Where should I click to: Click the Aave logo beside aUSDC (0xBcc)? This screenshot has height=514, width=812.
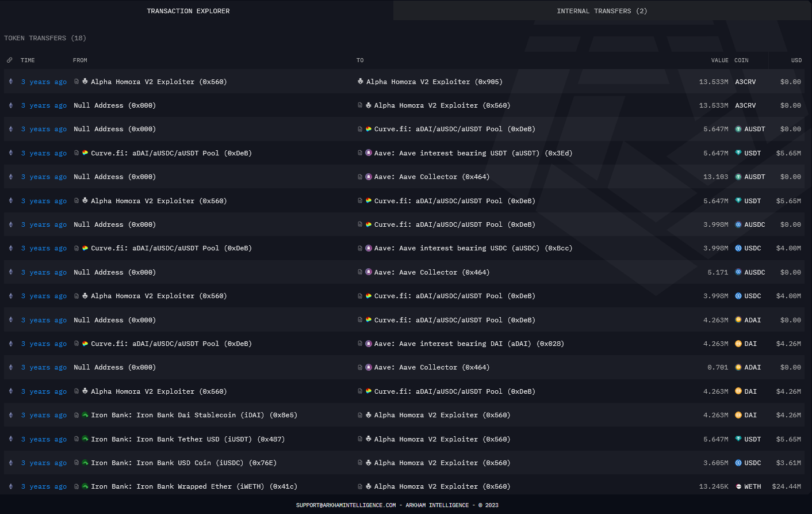coord(369,248)
